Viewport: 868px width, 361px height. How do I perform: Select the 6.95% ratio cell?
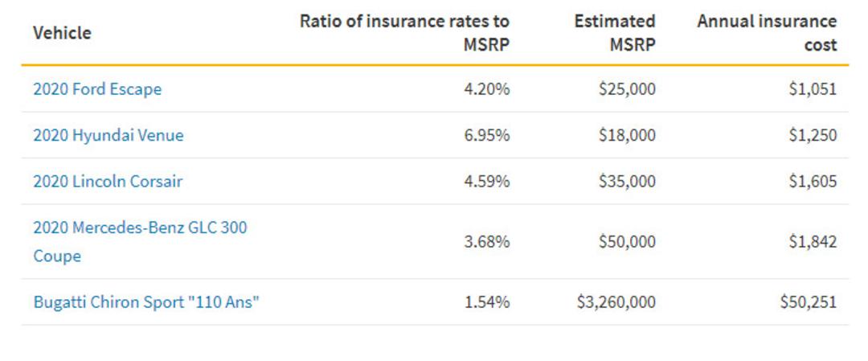tap(486, 135)
